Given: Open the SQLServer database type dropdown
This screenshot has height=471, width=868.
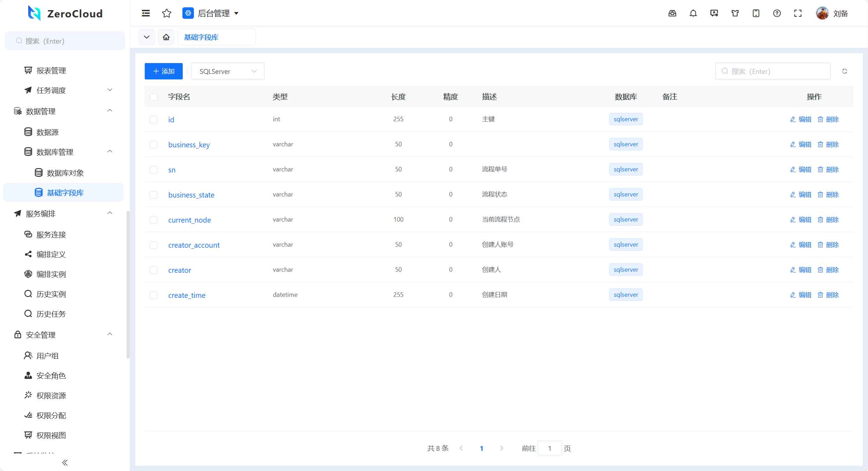Looking at the screenshot, I should click(x=228, y=71).
